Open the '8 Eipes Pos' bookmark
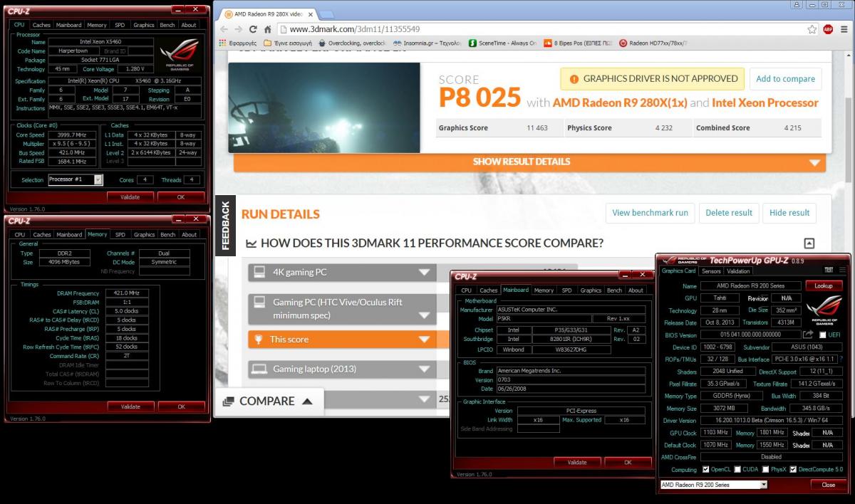This screenshot has width=855, height=504. point(578,43)
